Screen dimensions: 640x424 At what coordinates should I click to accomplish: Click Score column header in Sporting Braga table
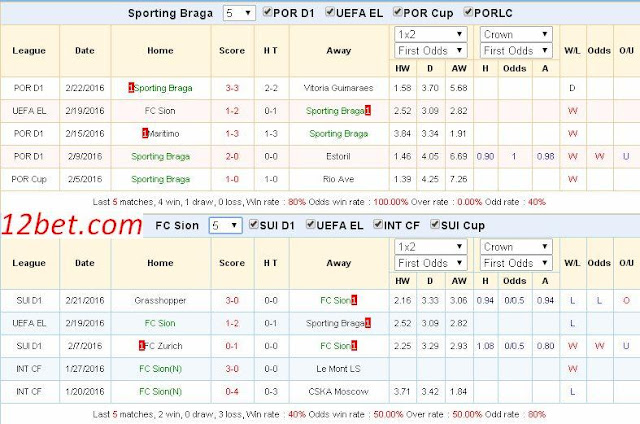(232, 51)
